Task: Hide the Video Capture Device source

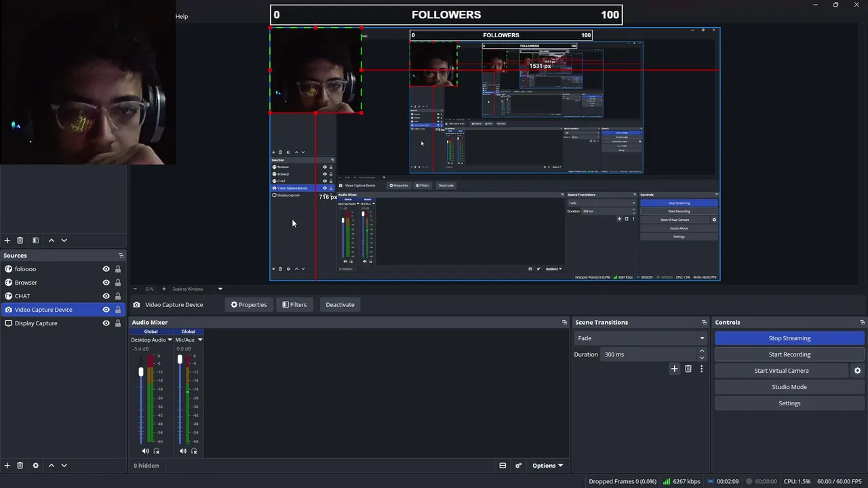Action: tap(106, 310)
